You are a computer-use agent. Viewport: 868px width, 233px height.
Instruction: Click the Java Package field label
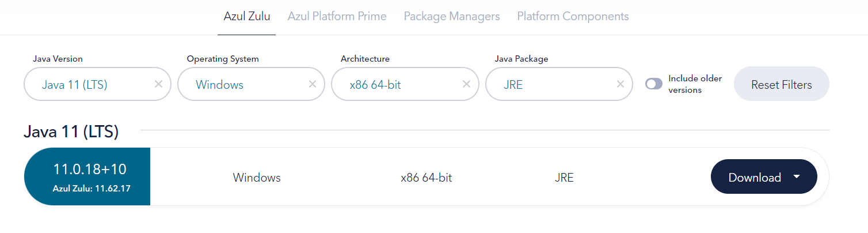click(x=521, y=59)
